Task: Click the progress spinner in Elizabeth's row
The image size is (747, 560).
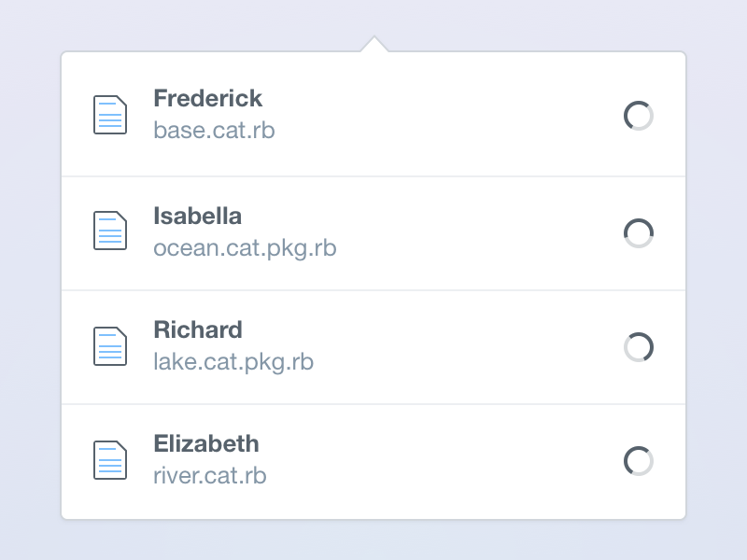Action: click(639, 461)
